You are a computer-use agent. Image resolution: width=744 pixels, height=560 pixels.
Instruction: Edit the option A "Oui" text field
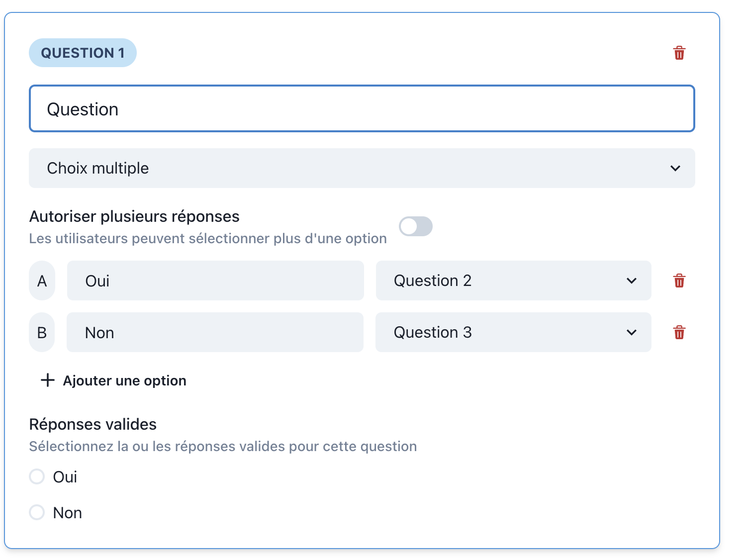(215, 281)
